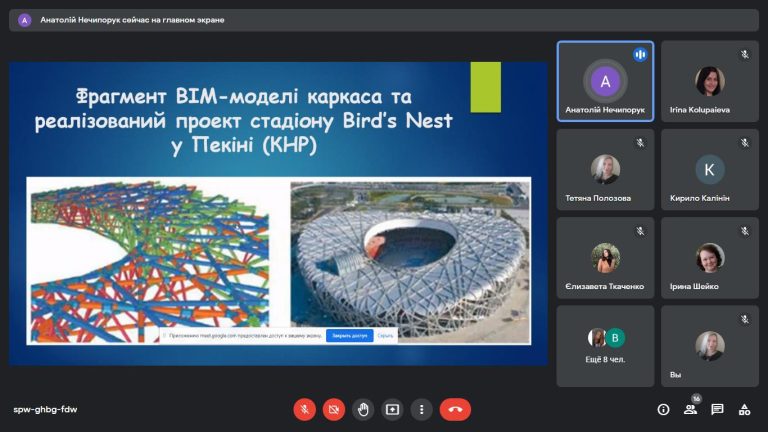Screen dimensions: 768x432
Task: Expand the 'Ещё 8 чел.' tile
Action: [x=605, y=346]
